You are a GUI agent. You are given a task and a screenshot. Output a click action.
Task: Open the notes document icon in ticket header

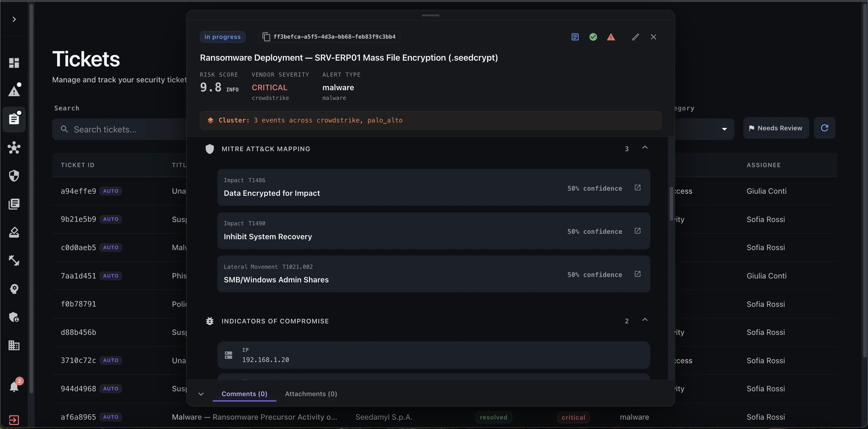coord(575,37)
